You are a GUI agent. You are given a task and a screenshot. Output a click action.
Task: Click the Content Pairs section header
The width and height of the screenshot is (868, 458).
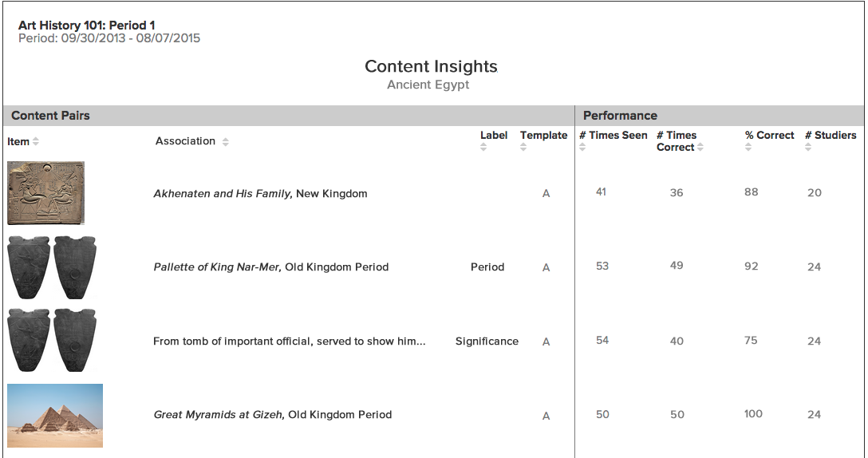pos(50,116)
